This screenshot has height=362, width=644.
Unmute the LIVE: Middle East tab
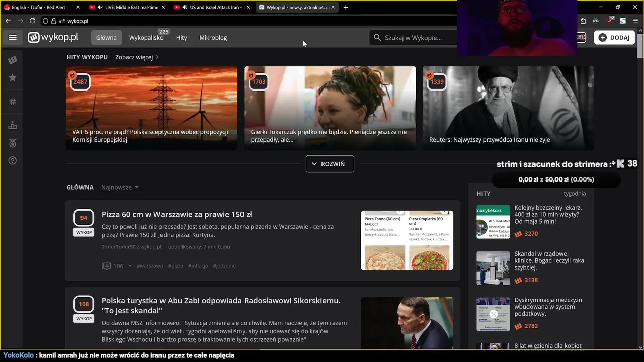coord(100,7)
